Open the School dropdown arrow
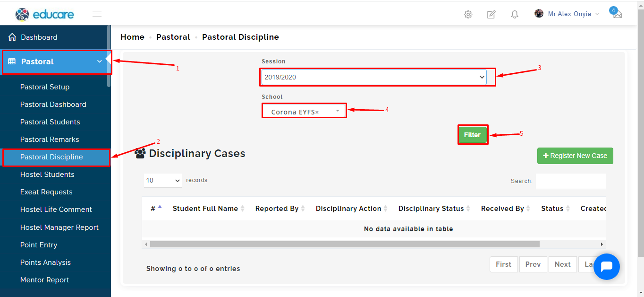This screenshot has height=297, width=644. pos(338,111)
